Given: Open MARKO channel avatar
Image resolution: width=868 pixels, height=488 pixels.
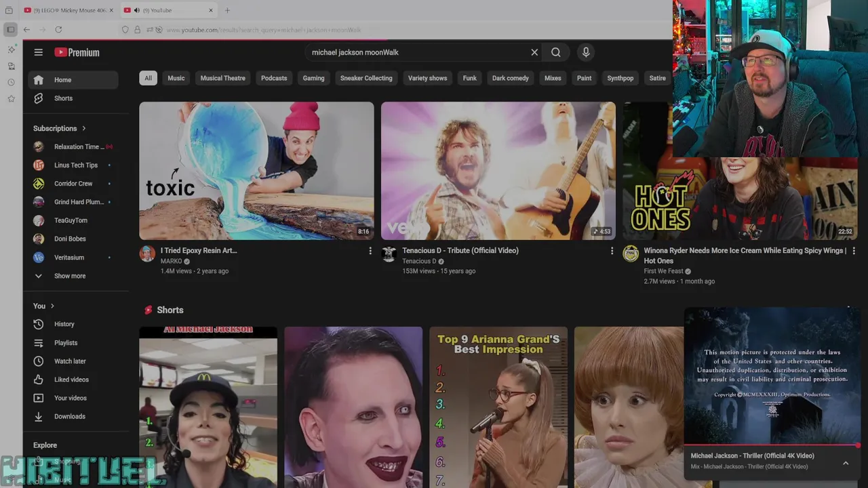Looking at the screenshot, I should 147,253.
